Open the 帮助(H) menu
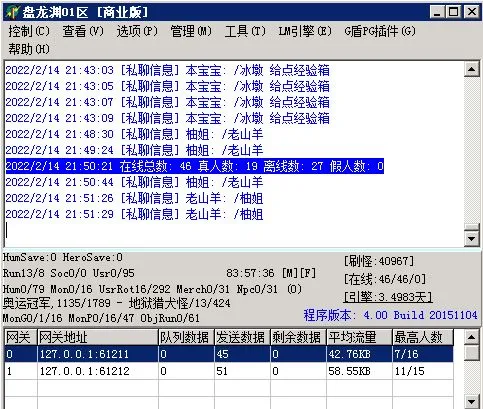Viewport: 483px width, 409px height. [29, 49]
